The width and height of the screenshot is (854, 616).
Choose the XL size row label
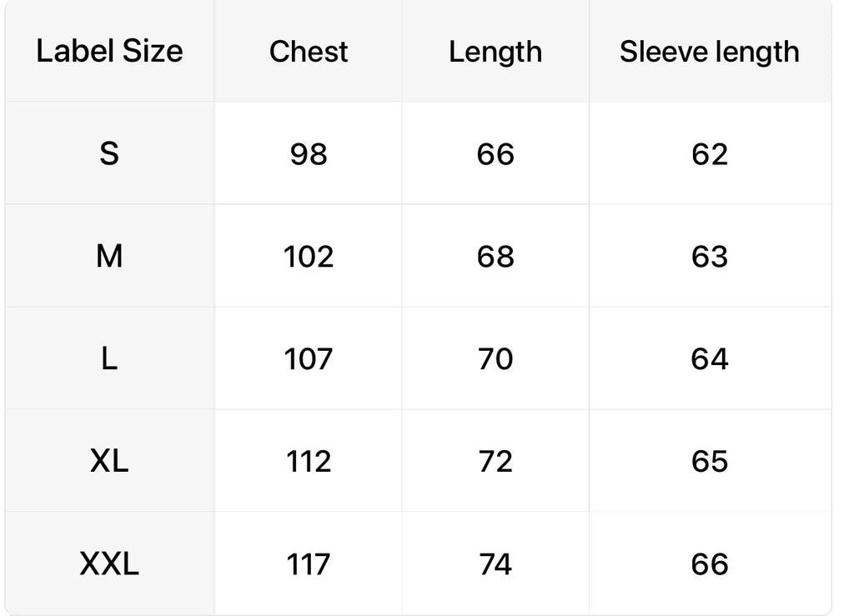coord(109,461)
